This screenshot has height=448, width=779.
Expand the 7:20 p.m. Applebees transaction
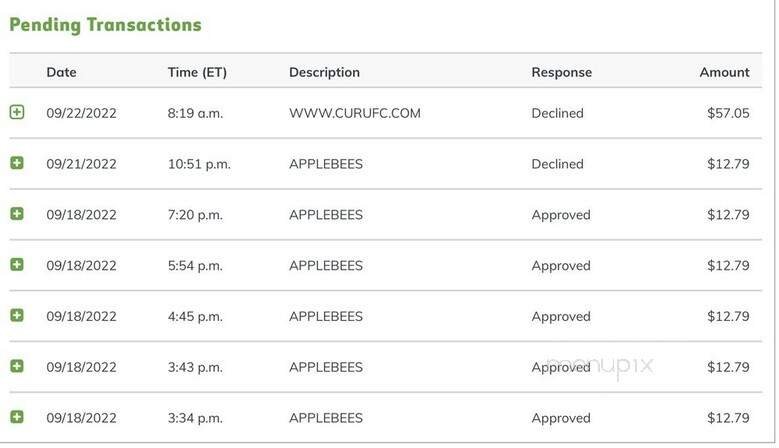17,214
